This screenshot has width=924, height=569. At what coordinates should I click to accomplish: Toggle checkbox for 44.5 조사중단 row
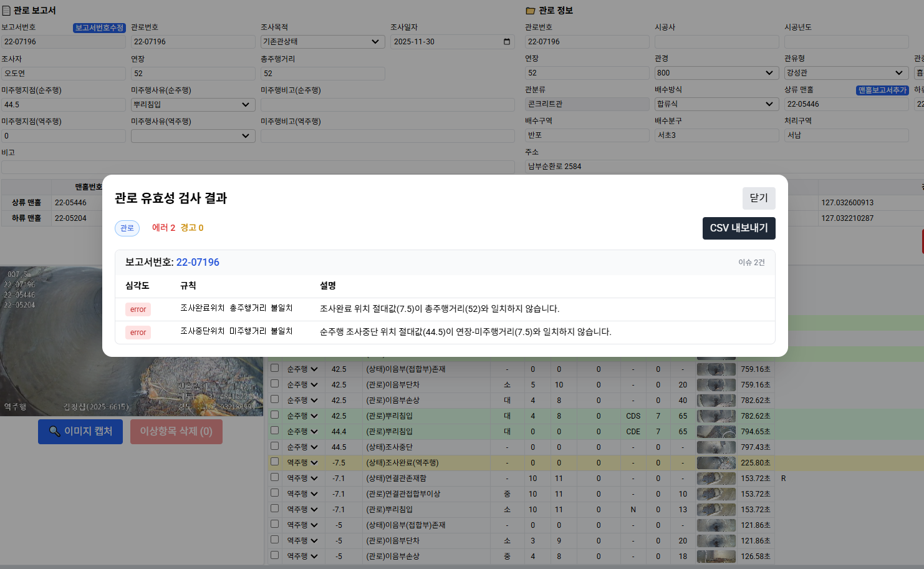[274, 446]
